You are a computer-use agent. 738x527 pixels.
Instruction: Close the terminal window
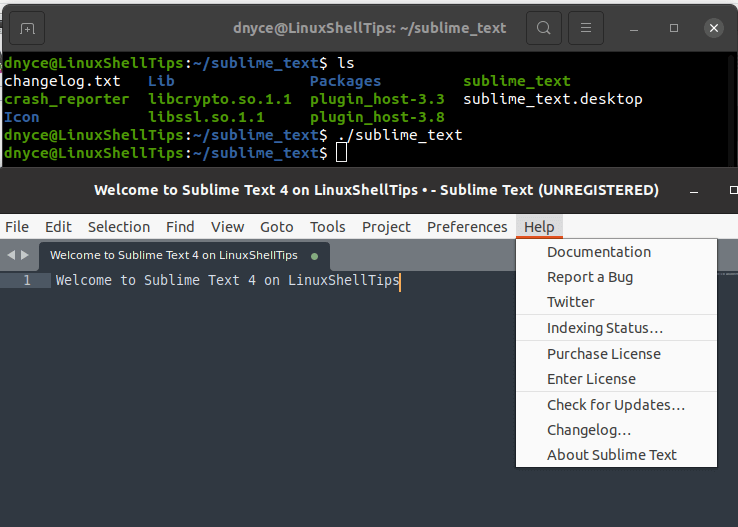[x=714, y=28]
